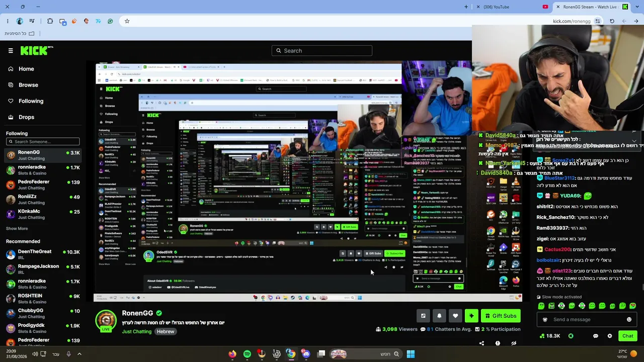Open the Windows Start menu

pos(411,354)
